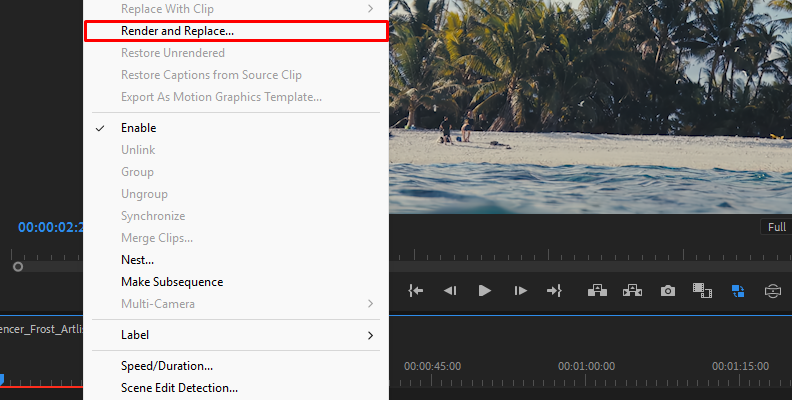This screenshot has height=400, width=792.
Task: Go to In point button
Action: pos(415,290)
